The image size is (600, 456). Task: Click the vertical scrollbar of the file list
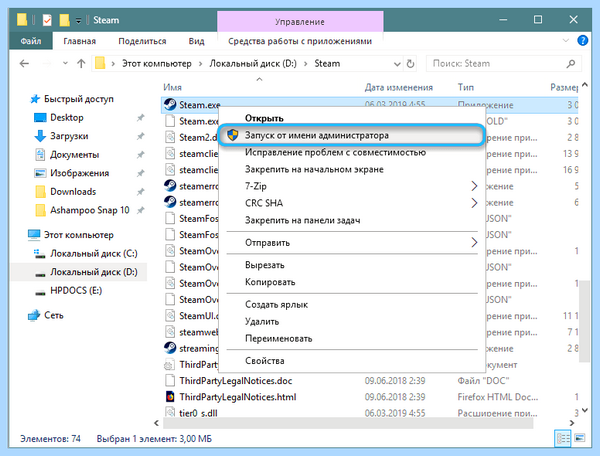[x=584, y=321]
